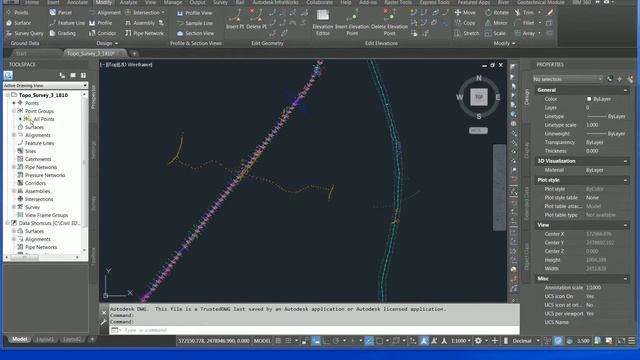Viewport: 640px width, 360px height.
Task: Collapse the 3D Visualization section
Action: click(625, 161)
